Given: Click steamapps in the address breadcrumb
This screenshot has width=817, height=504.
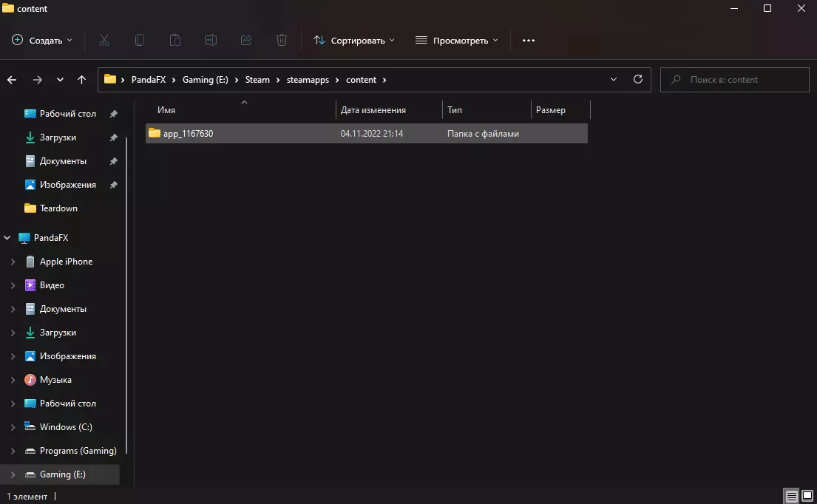Looking at the screenshot, I should tap(308, 80).
